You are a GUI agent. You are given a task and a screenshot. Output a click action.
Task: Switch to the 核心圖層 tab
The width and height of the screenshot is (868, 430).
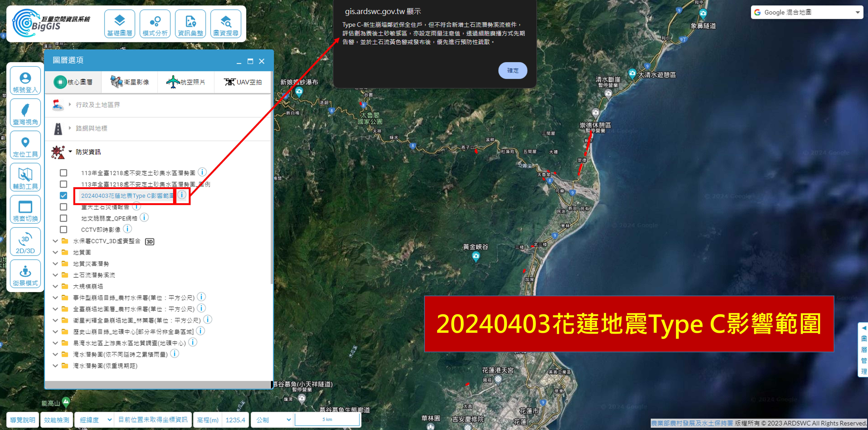(73, 82)
